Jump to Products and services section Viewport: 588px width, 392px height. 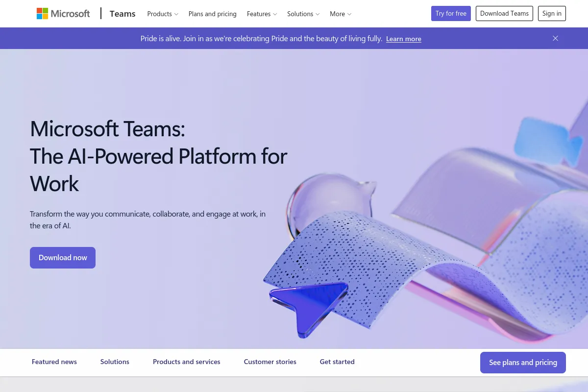(x=187, y=362)
